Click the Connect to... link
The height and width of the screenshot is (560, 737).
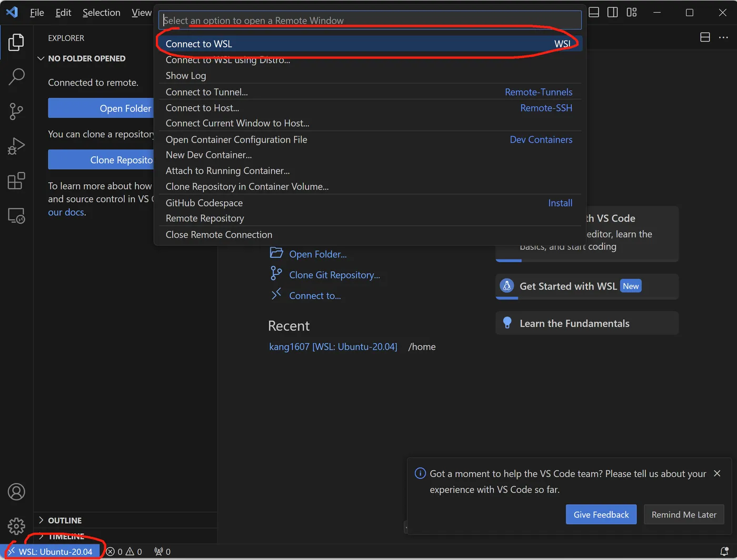tap(315, 296)
